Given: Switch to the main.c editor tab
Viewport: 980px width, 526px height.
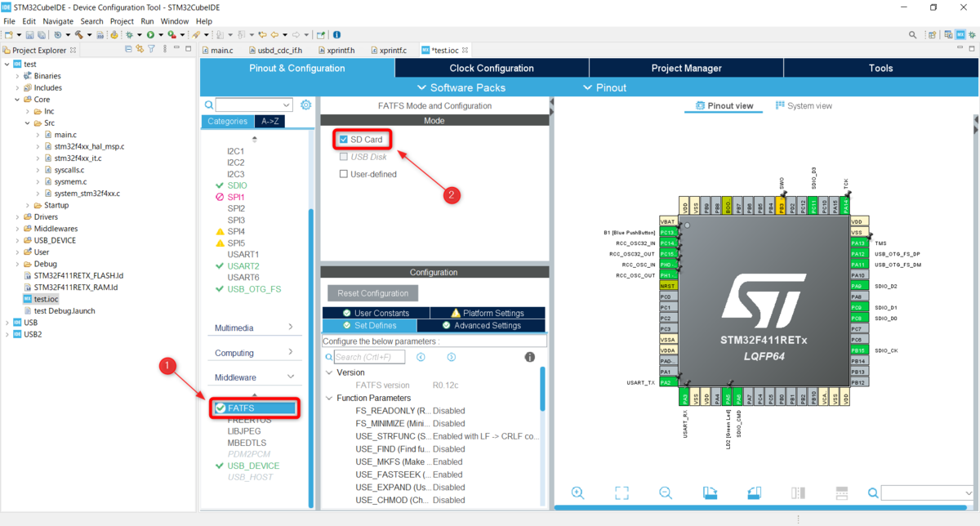Looking at the screenshot, I should pos(221,50).
